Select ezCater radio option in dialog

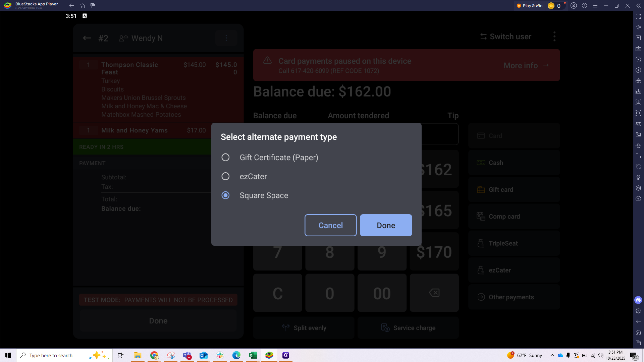point(225,176)
